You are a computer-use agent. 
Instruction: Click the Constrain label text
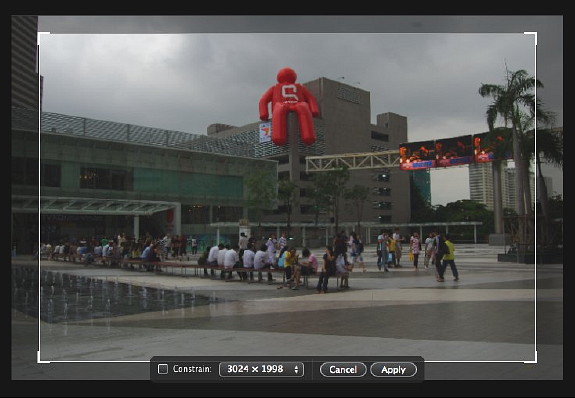pyautogui.click(x=192, y=369)
